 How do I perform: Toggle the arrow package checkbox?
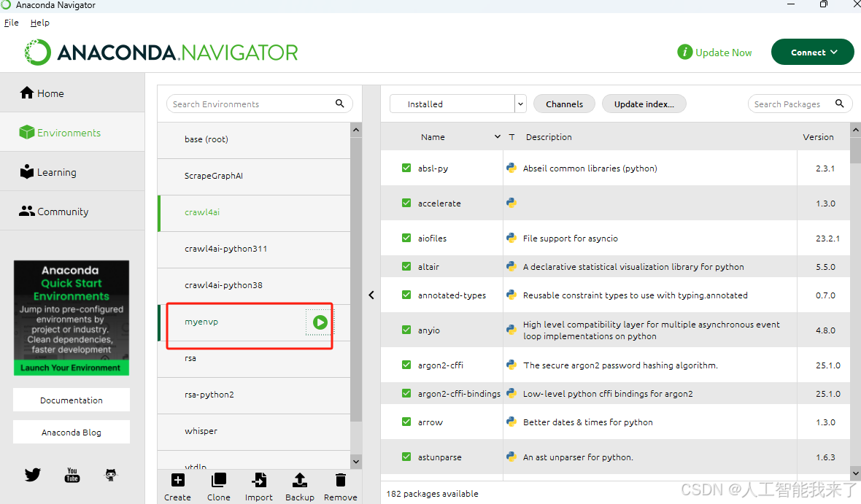406,422
